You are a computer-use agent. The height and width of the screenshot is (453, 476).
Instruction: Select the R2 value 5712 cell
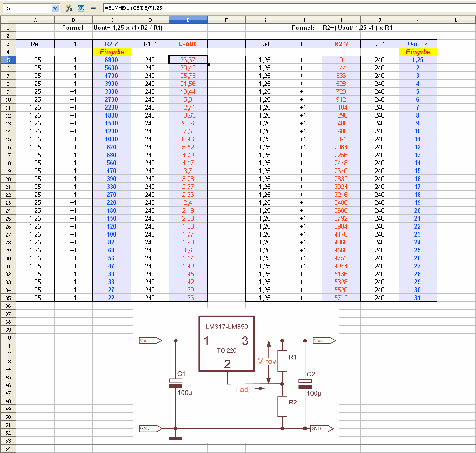(x=341, y=298)
